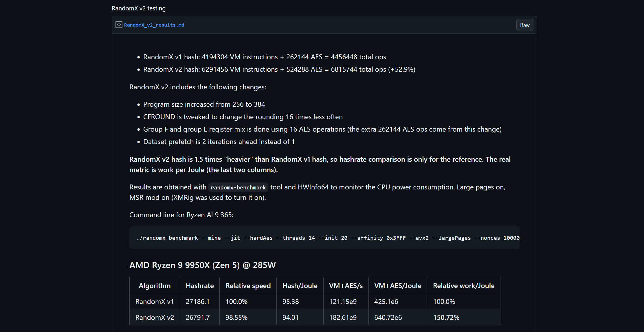The image size is (644, 332).
Task: Click the RandomX v2 table row cell
Action: click(155, 318)
